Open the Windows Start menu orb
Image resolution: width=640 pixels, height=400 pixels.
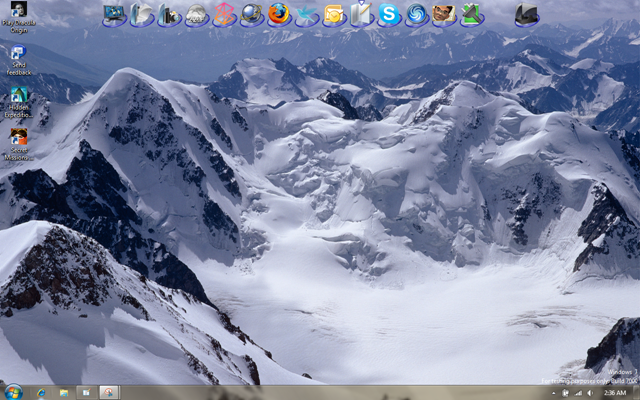click(x=13, y=392)
